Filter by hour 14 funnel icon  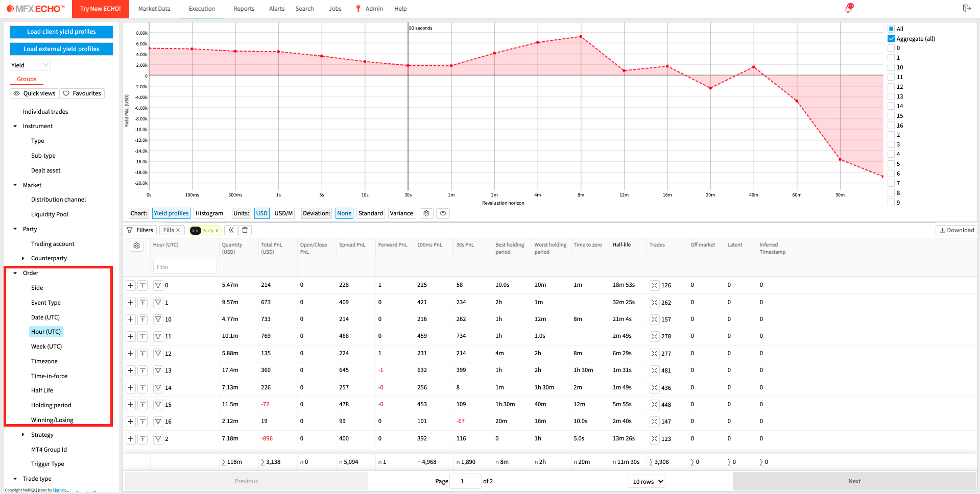point(158,388)
